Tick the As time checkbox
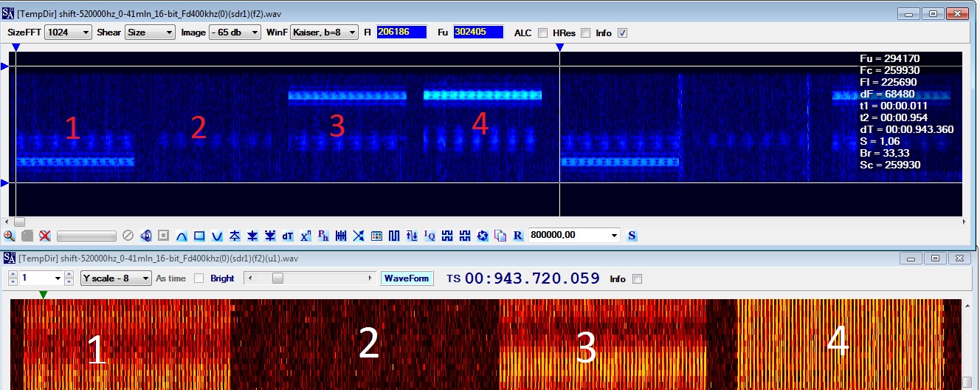Screen dimensions: 980x390 [x=199, y=278]
